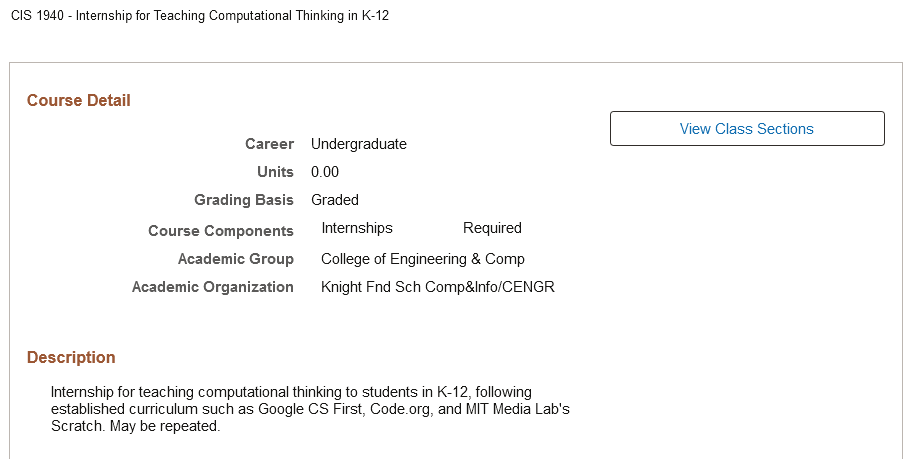Select the Undergraduate career value
907x459 pixels.
click(359, 144)
